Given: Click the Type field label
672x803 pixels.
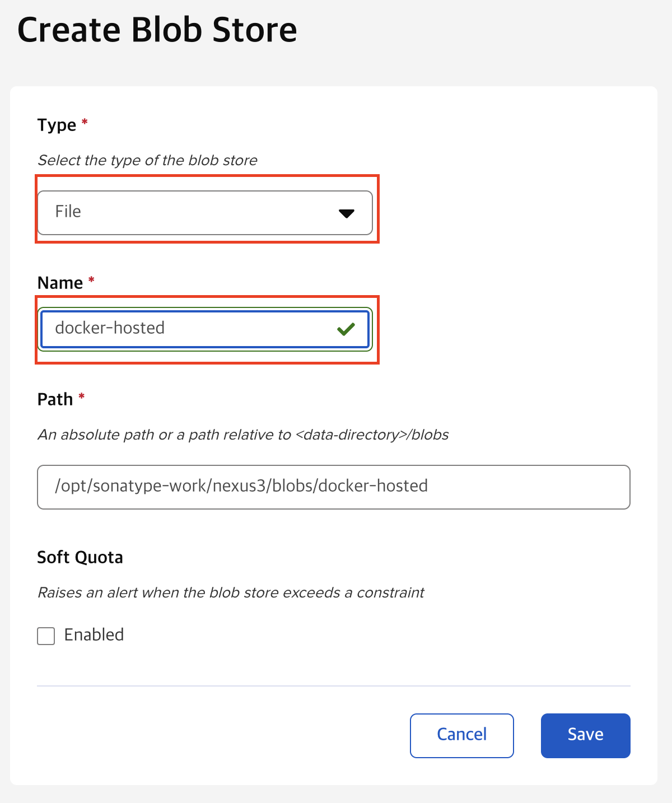Looking at the screenshot, I should (57, 125).
